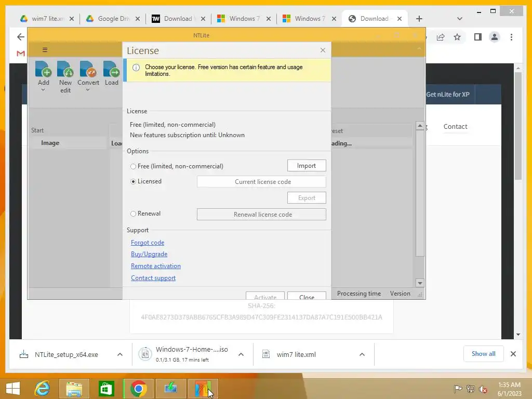Click the Activate button
Image resolution: width=532 pixels, height=399 pixels.
coord(265,296)
